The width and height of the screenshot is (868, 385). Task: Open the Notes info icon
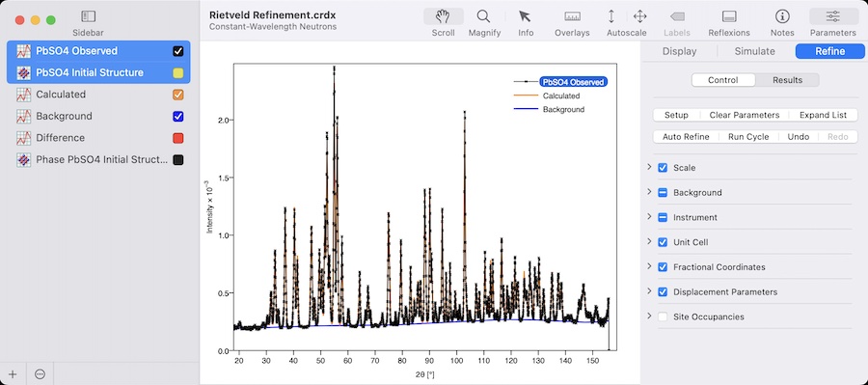(x=781, y=16)
